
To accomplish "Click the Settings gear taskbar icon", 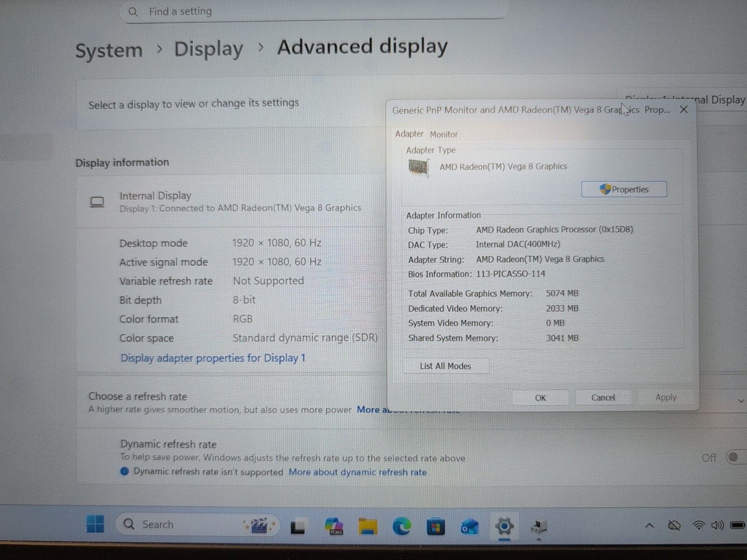I will pos(504,527).
